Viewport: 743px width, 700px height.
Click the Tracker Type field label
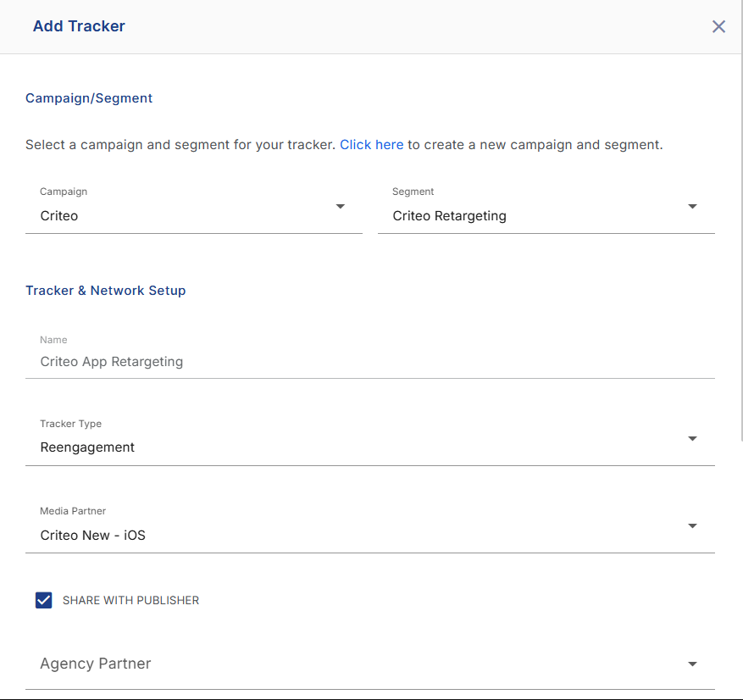click(70, 424)
